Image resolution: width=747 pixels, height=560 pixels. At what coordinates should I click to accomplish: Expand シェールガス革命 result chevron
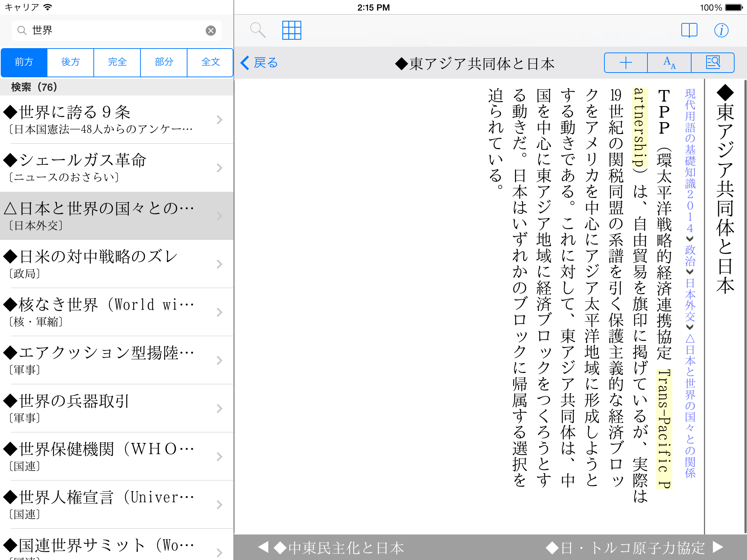(x=219, y=168)
